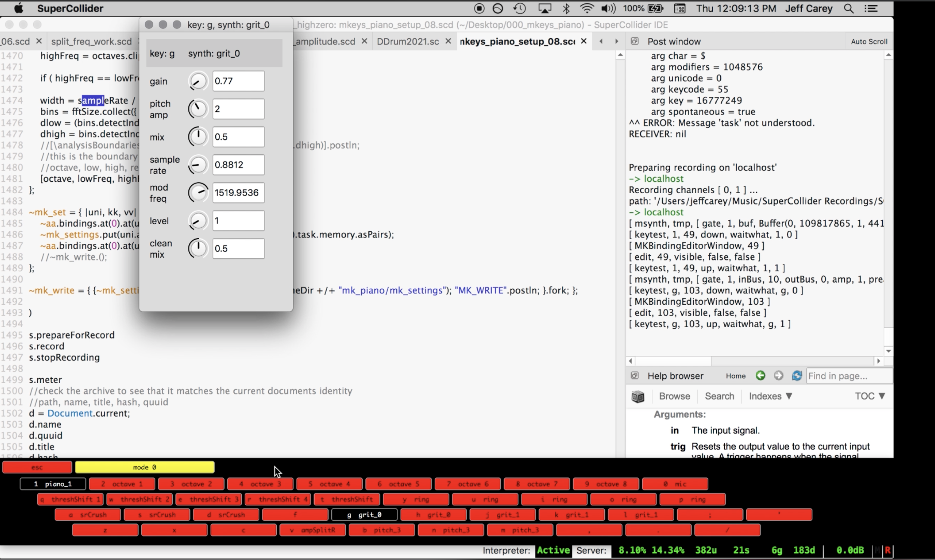The image size is (935, 560).
Task: Click the Post window detach icon
Action: (x=635, y=41)
